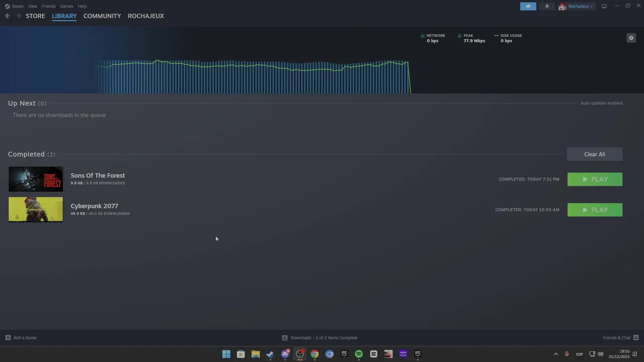Open the Sons Of The Forest thumbnail
The height and width of the screenshot is (362, 644).
[x=36, y=179]
